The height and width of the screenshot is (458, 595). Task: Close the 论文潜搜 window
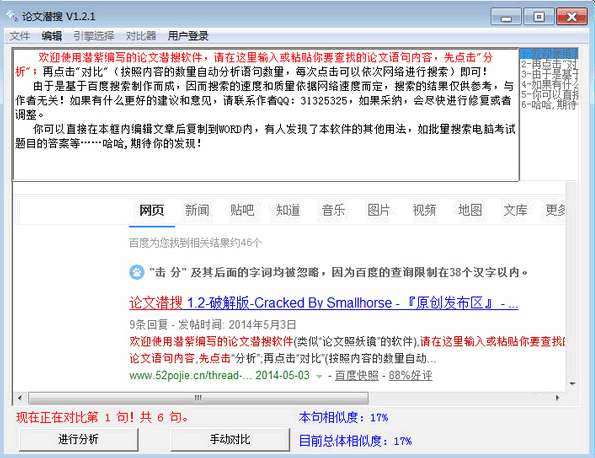[571, 17]
